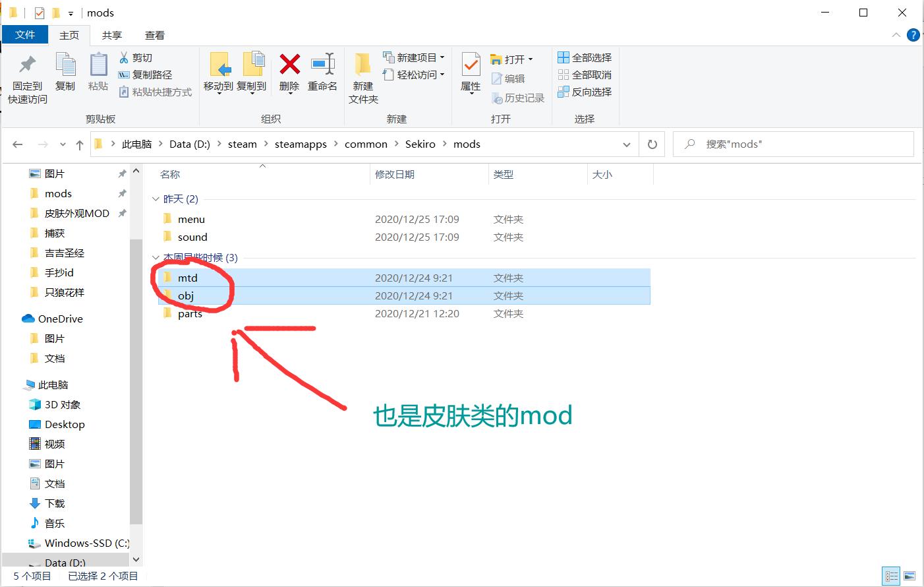Click Select All (全部选择) option

point(585,57)
